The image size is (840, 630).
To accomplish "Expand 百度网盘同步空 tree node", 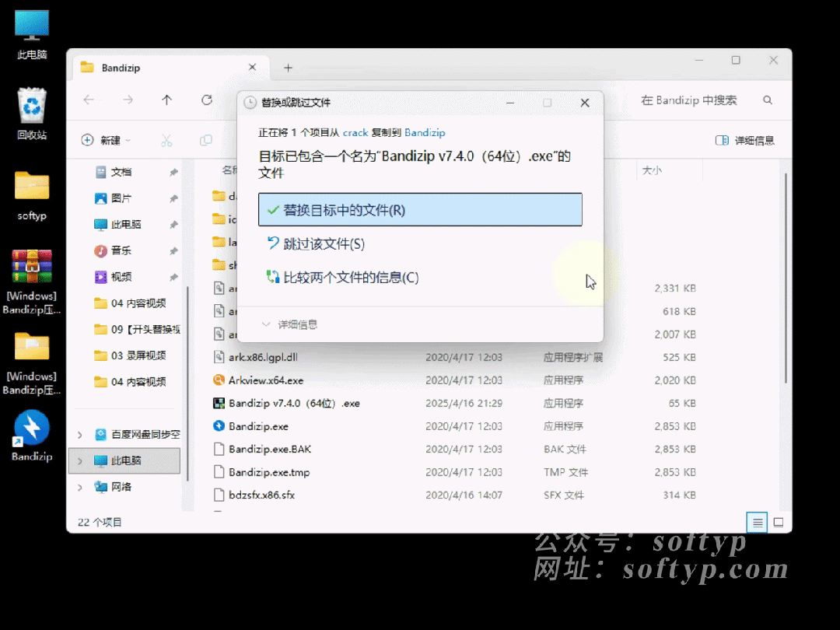I will tap(80, 435).
